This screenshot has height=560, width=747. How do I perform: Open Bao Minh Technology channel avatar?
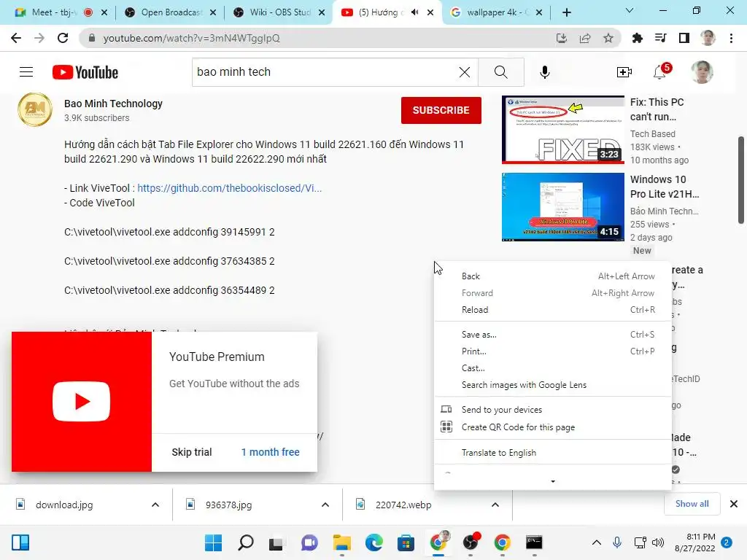pyautogui.click(x=35, y=109)
